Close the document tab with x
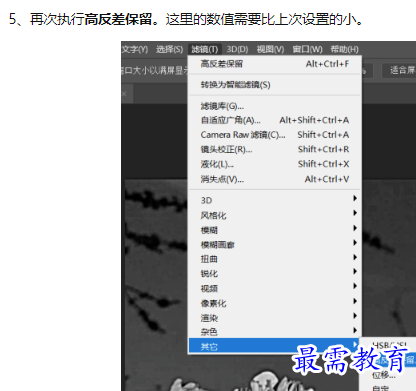The image size is (416, 391). (x=124, y=94)
